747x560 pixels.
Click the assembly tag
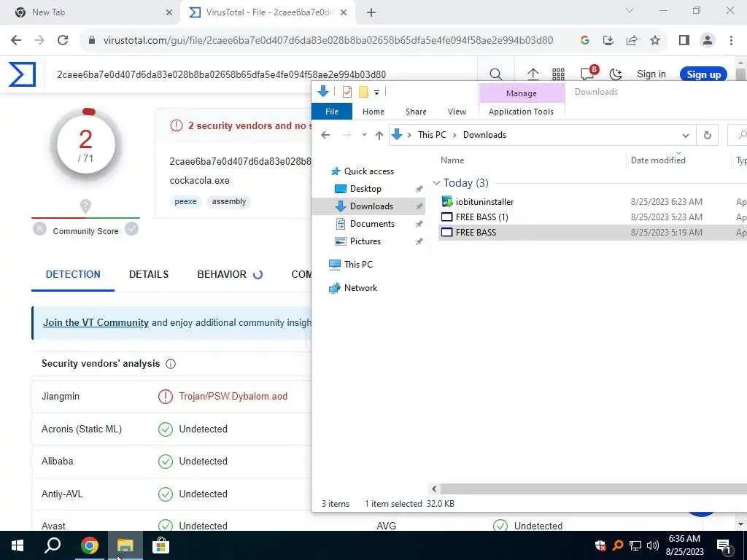pos(229,201)
